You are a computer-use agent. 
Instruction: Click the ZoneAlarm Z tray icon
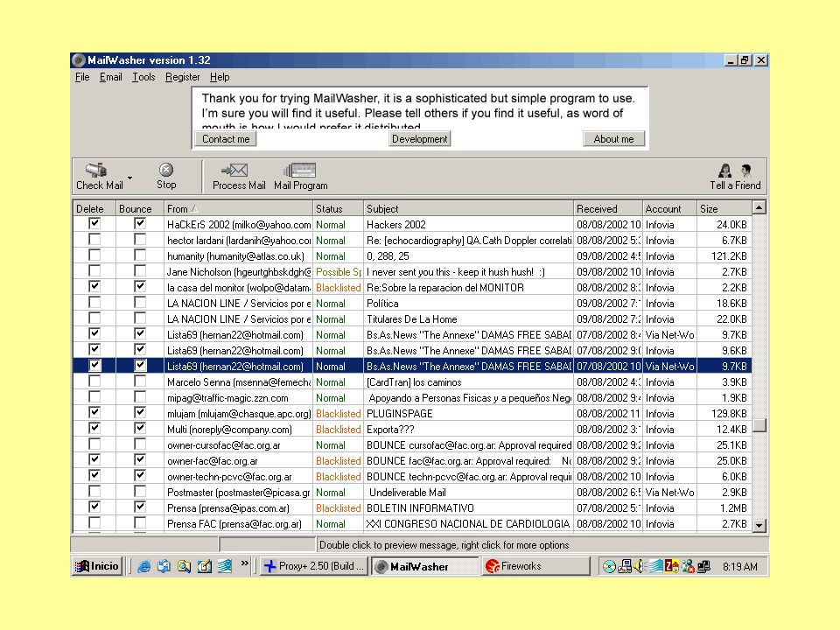[672, 566]
